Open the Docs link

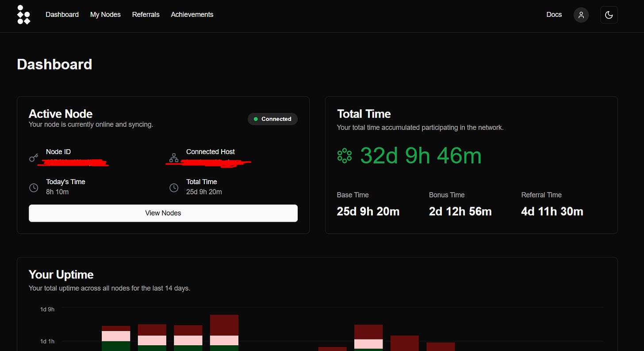click(x=554, y=14)
